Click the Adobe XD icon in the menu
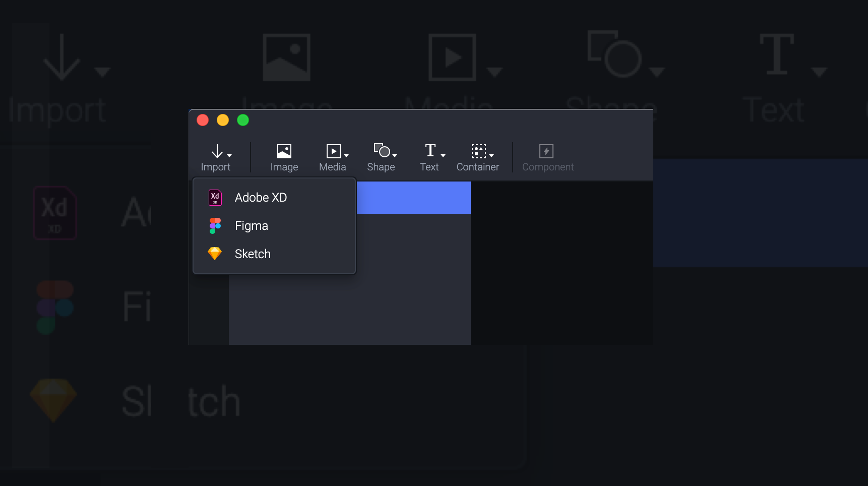 click(215, 197)
